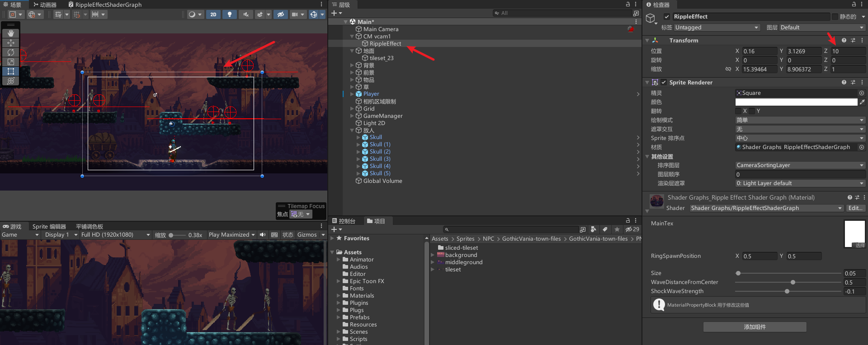Image resolution: width=868 pixels, height=345 pixels.
Task: Collapse the 敌人 enemies group
Action: pyautogui.click(x=352, y=131)
